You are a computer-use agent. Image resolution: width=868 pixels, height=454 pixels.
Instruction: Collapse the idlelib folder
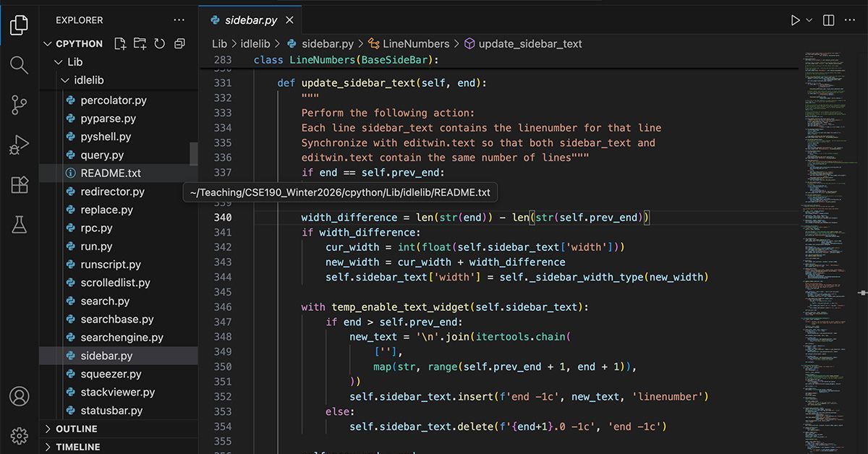click(x=88, y=80)
